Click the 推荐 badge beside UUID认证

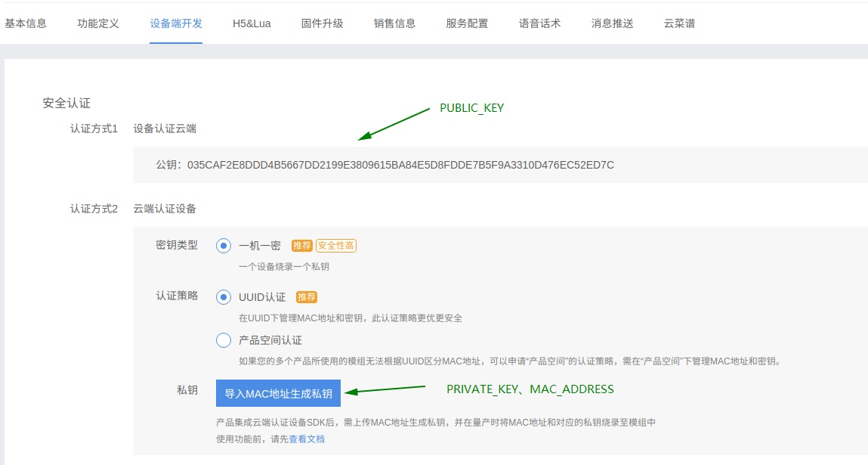pyautogui.click(x=307, y=297)
